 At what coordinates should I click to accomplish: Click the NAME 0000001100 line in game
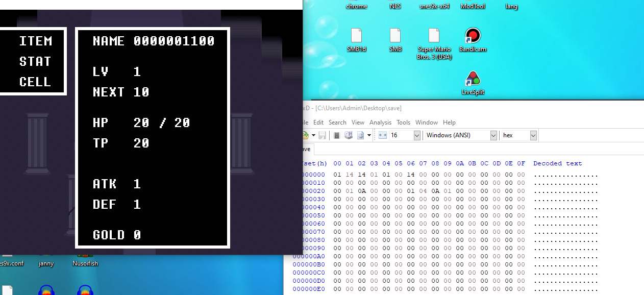click(x=154, y=41)
